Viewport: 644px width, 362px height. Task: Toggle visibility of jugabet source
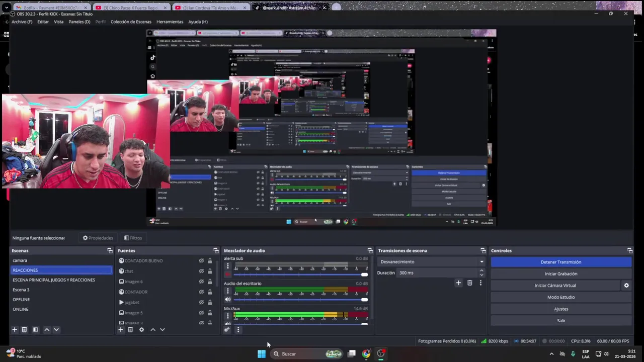201,302
